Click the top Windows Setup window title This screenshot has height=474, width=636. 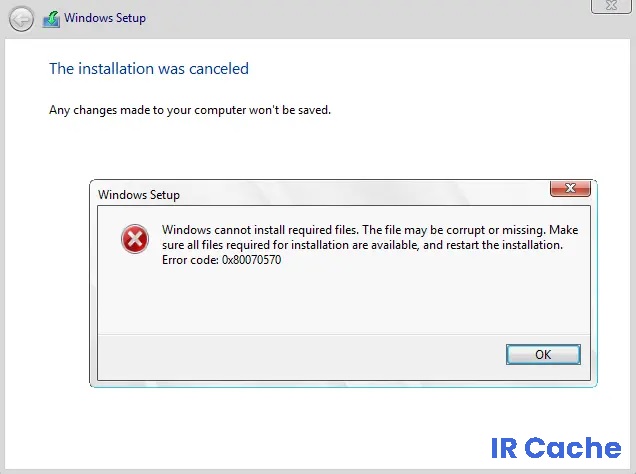click(105, 18)
